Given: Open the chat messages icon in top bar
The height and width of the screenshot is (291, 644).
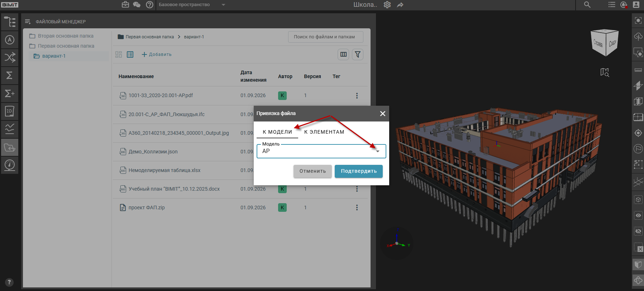Looking at the screenshot, I should pos(137,5).
